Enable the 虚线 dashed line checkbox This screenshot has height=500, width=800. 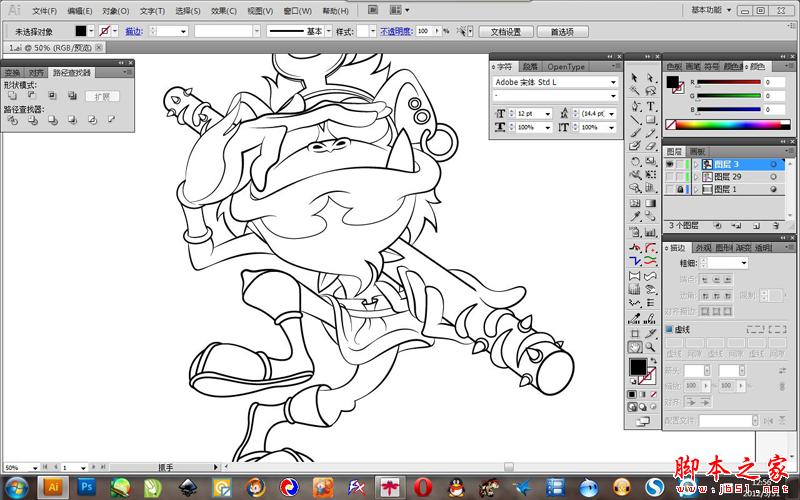(x=669, y=330)
